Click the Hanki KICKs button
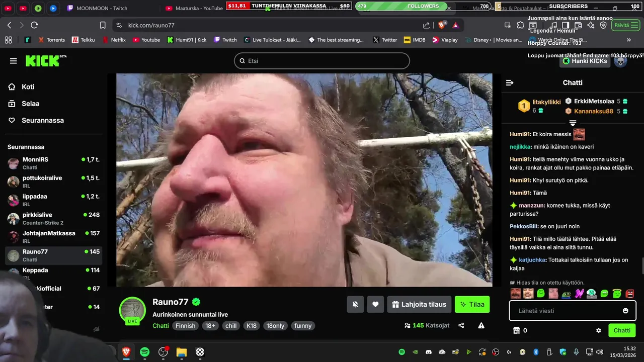Screen dimensions: 644x362 (x=585, y=61)
